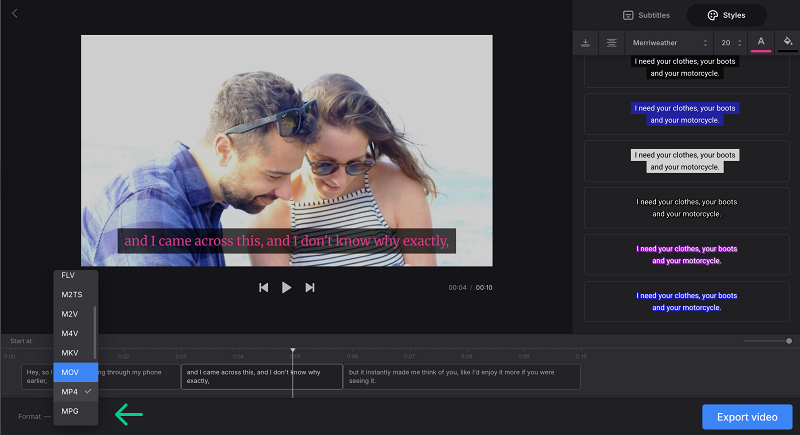This screenshot has height=435, width=800.
Task: Select the 'but it instantly made me think' clip
Action: point(462,377)
